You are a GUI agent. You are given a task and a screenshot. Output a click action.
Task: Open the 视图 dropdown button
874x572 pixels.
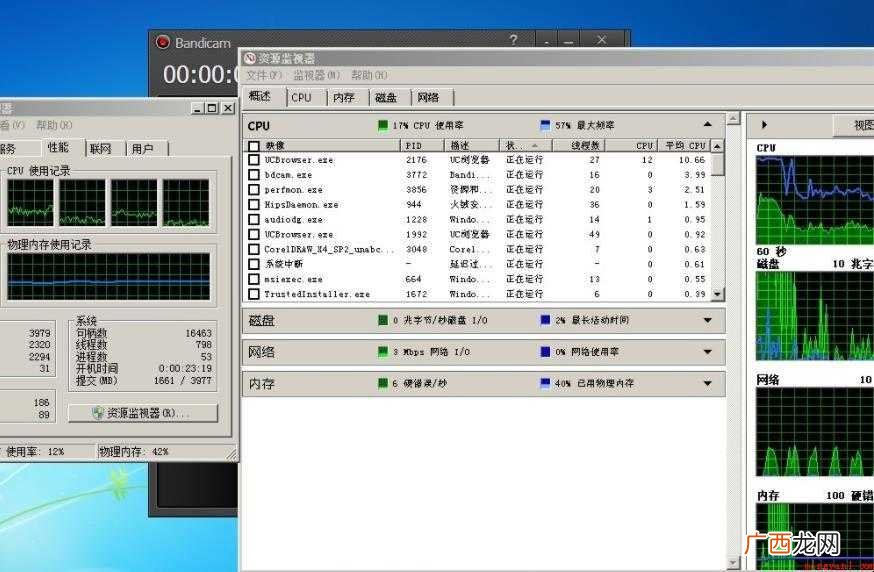tap(853, 125)
